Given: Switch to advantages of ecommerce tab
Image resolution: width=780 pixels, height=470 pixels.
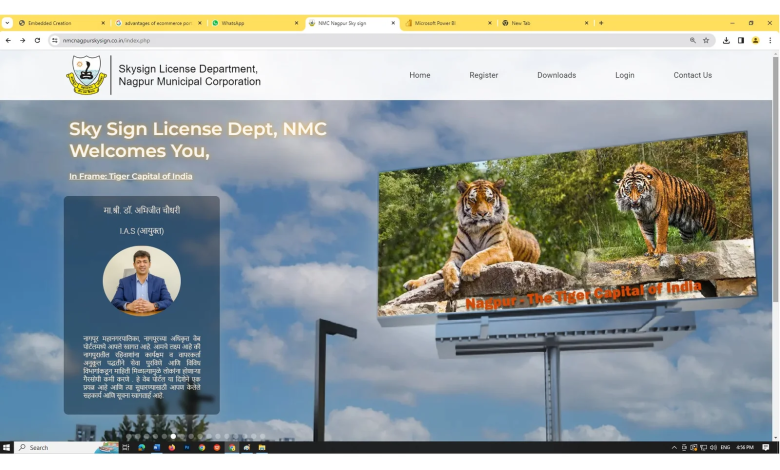Looking at the screenshot, I should tap(158, 23).
